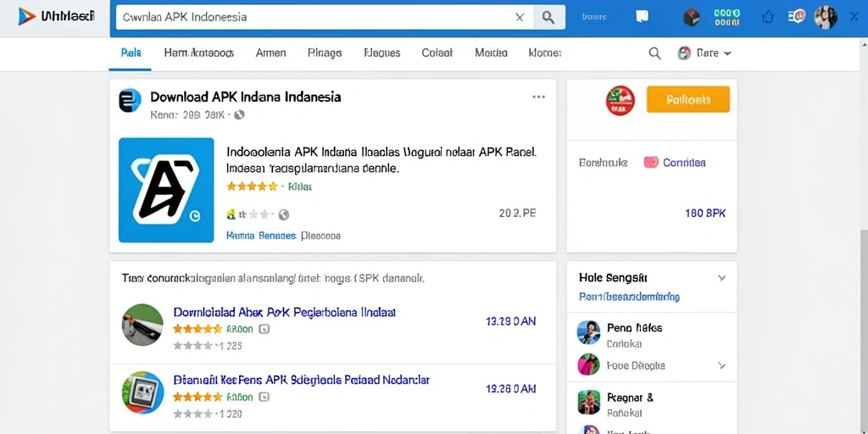Click the magnifier search button in the header
This screenshot has height=434, width=868.
click(x=548, y=17)
